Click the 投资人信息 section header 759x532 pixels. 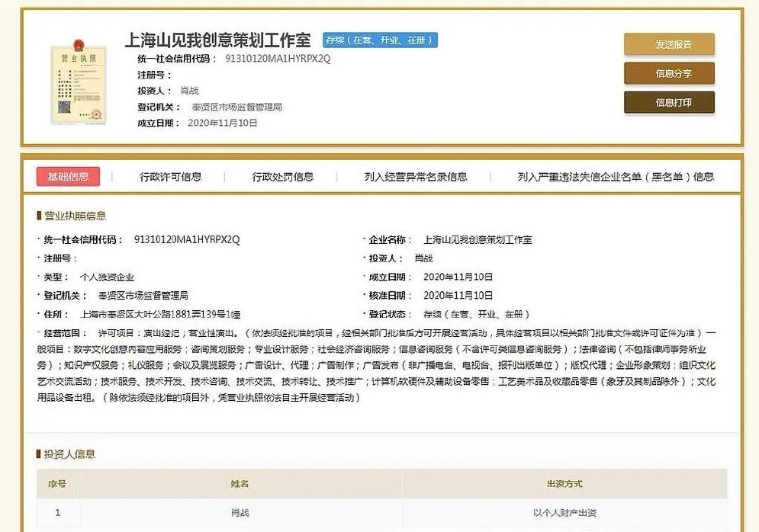tap(66, 455)
